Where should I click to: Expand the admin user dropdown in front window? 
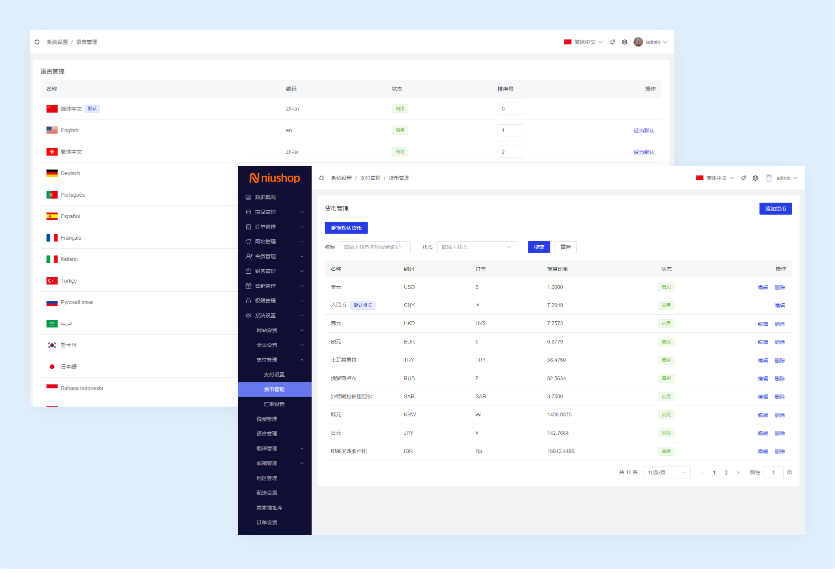coord(786,178)
